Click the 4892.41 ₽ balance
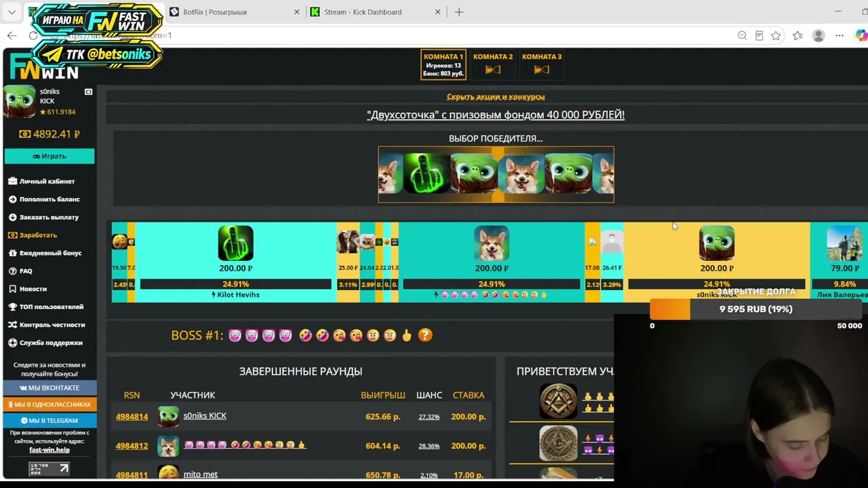The image size is (868, 488). tap(50, 134)
